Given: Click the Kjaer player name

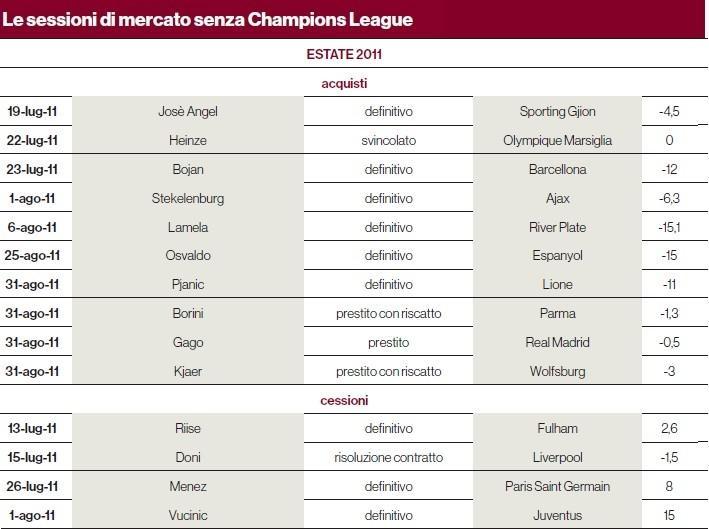Looking at the screenshot, I should click(188, 371).
